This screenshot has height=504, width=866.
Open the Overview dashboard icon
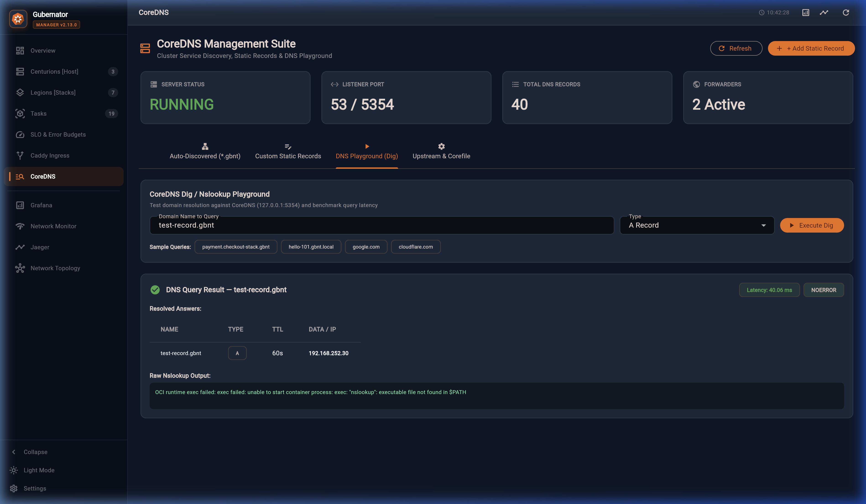click(x=20, y=50)
